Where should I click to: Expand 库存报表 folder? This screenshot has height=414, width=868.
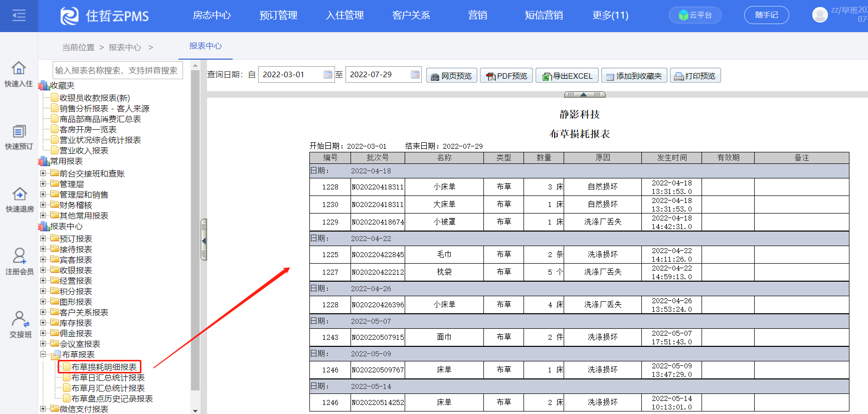(43, 323)
